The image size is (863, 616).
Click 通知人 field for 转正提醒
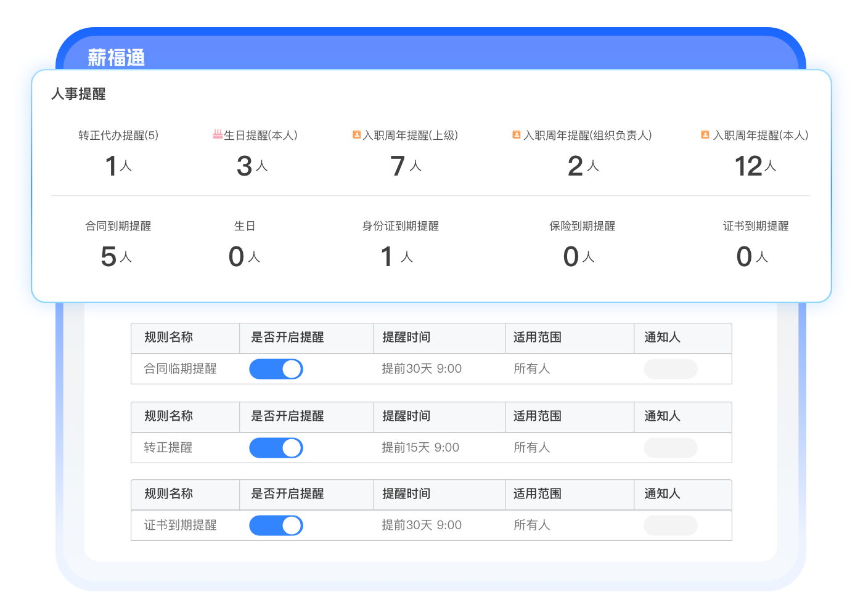pyautogui.click(x=670, y=448)
